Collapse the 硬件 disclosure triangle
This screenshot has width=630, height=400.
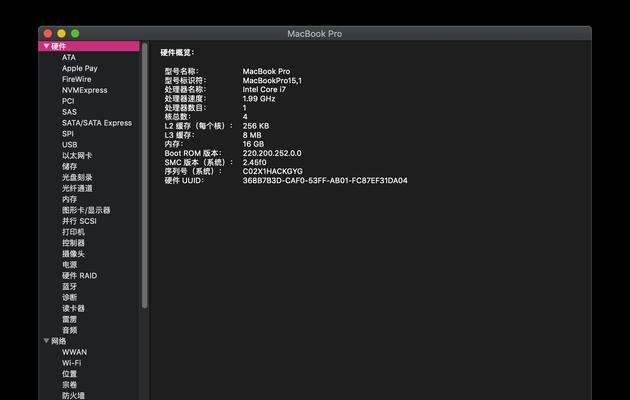click(x=46, y=46)
